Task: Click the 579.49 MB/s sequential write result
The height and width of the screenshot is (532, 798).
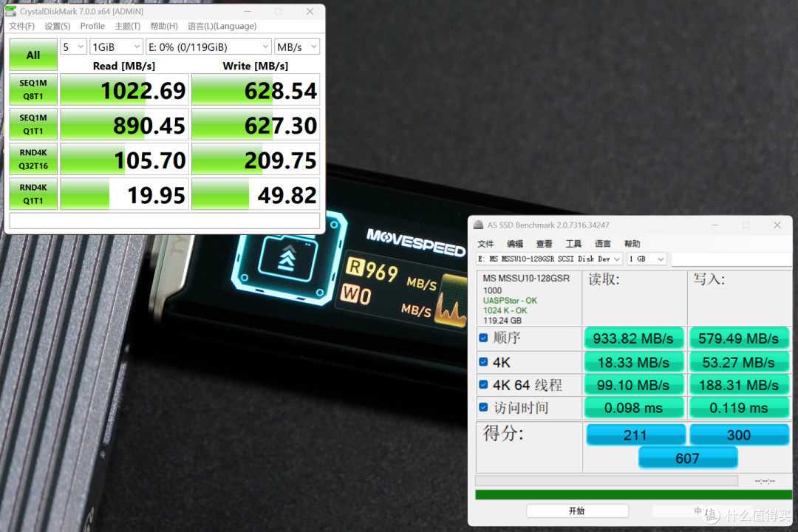Action: pos(739,338)
